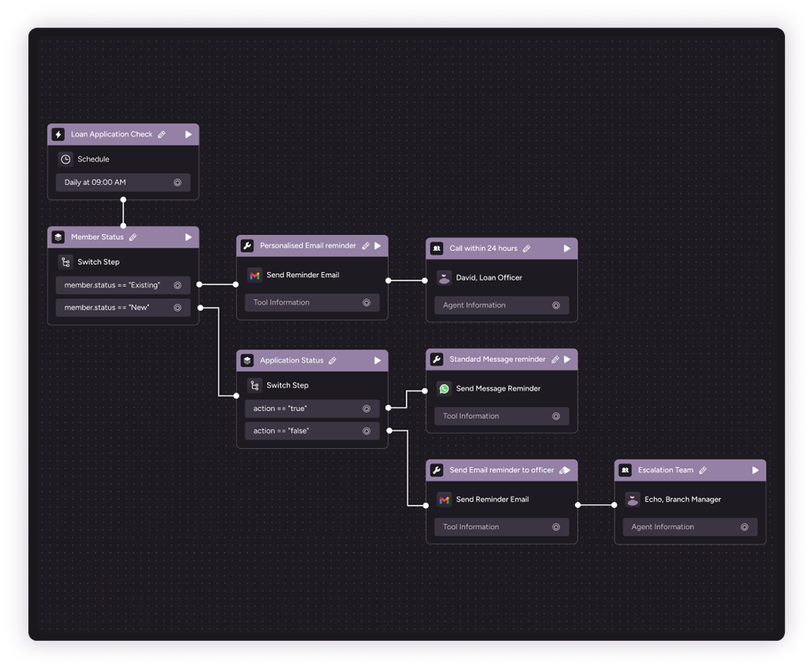
Task: Play the Member Status switch step
Action: coord(188,237)
